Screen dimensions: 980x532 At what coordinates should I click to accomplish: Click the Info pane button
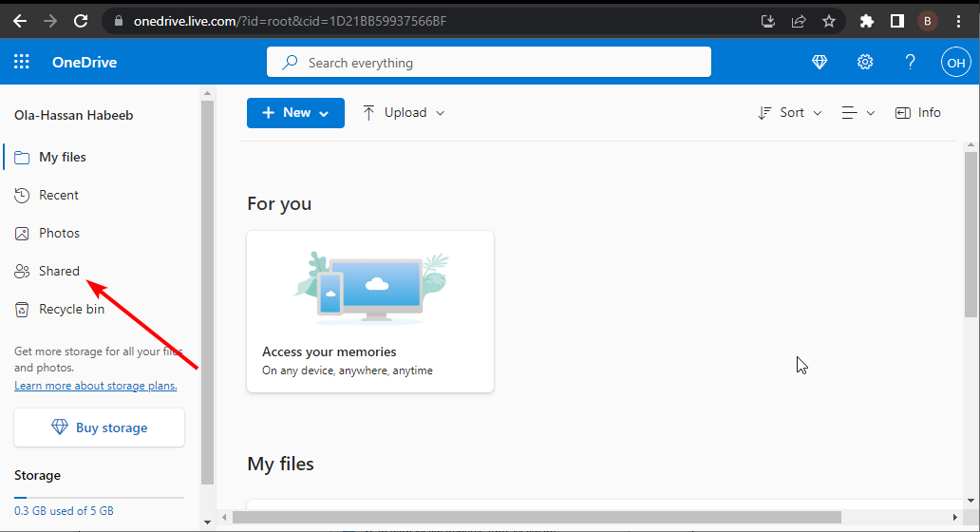tap(917, 112)
